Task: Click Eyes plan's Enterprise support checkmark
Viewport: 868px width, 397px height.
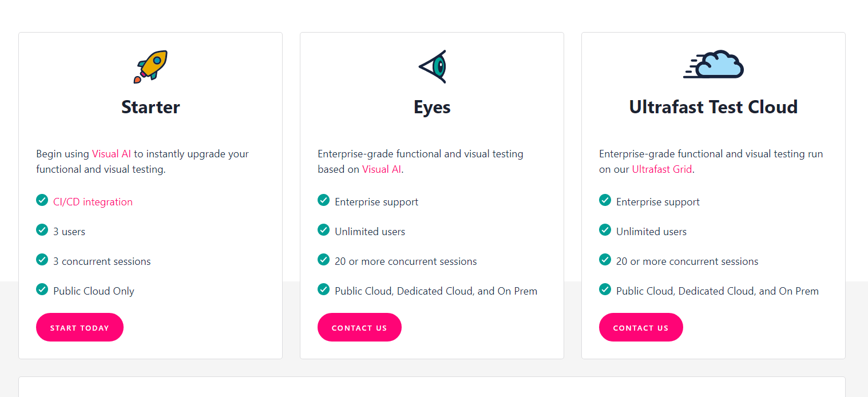Action: [323, 200]
